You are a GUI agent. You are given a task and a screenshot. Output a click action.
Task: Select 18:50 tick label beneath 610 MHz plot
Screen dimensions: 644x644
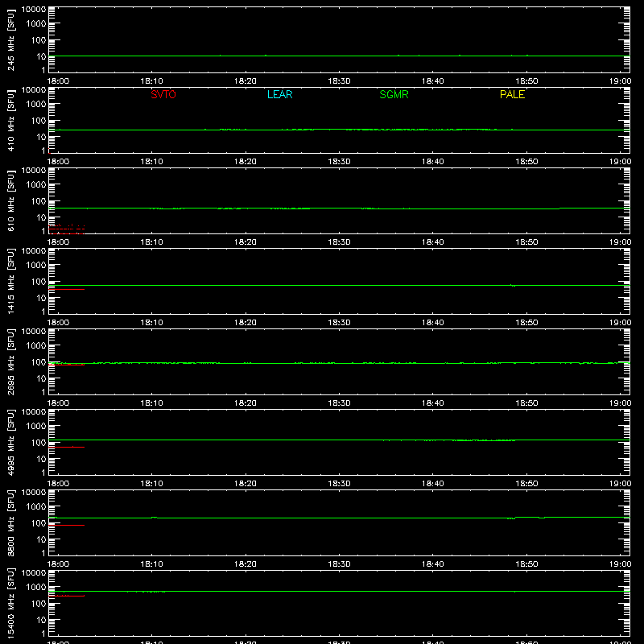point(526,242)
